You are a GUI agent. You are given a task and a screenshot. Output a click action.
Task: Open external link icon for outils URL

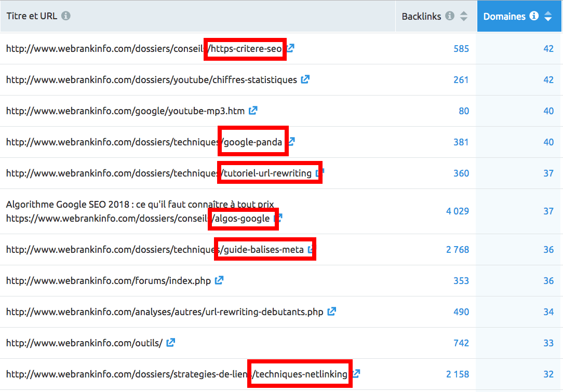170,343
